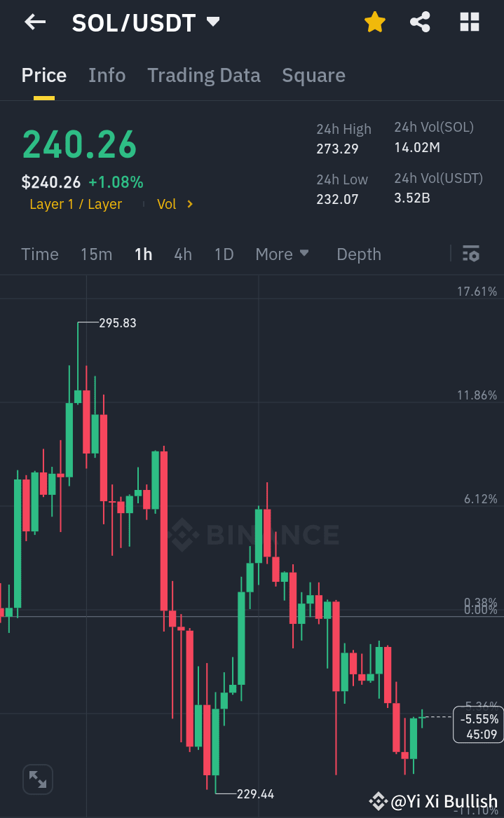
Task: Expand the chart to fullscreen
Action: point(37,779)
